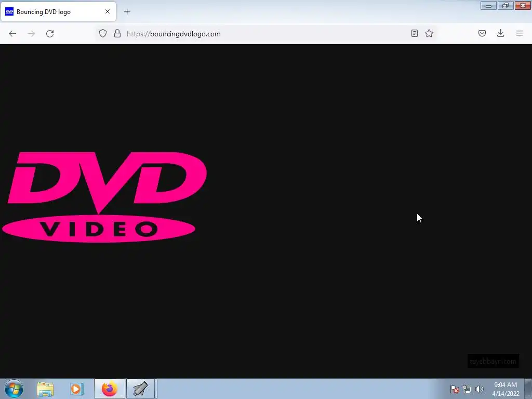Open a new tab
532x399 pixels.
(x=127, y=12)
